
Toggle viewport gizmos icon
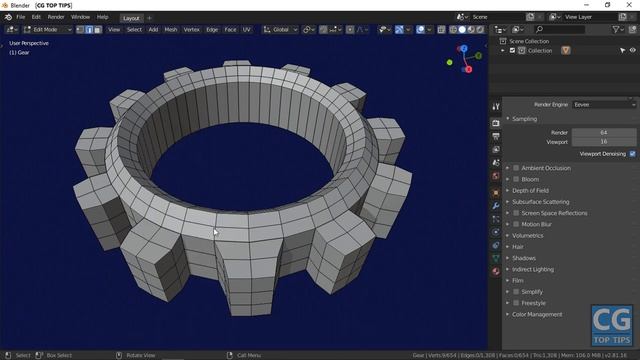pos(399,29)
